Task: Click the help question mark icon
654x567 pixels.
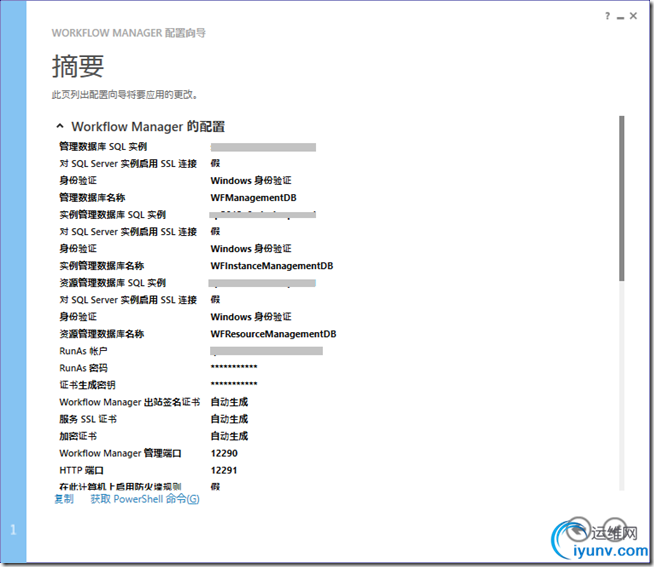Action: tap(607, 16)
